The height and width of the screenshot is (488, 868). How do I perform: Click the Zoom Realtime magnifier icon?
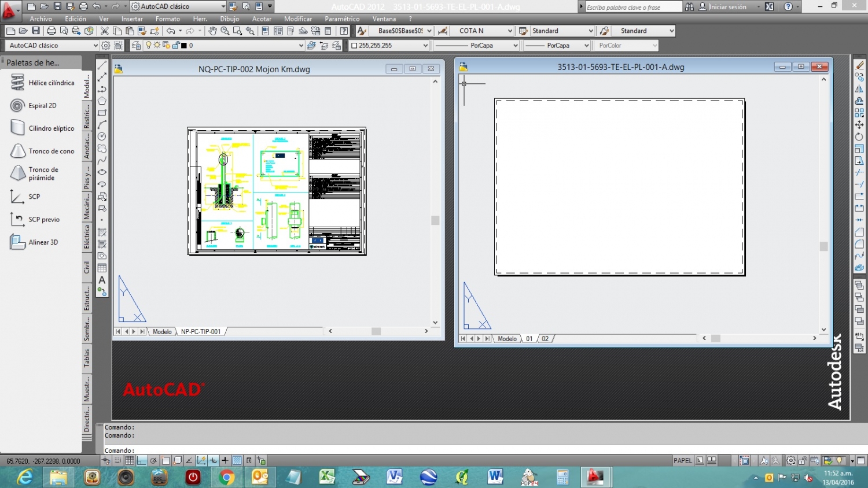point(225,31)
